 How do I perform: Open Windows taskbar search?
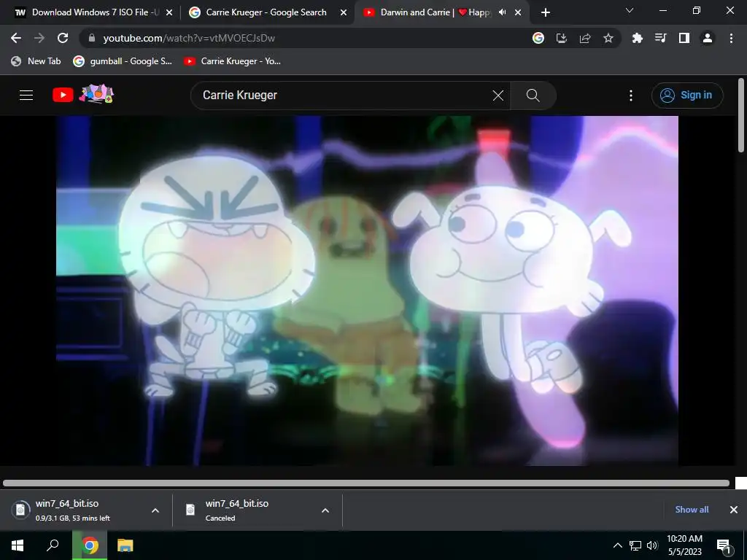pyautogui.click(x=53, y=545)
